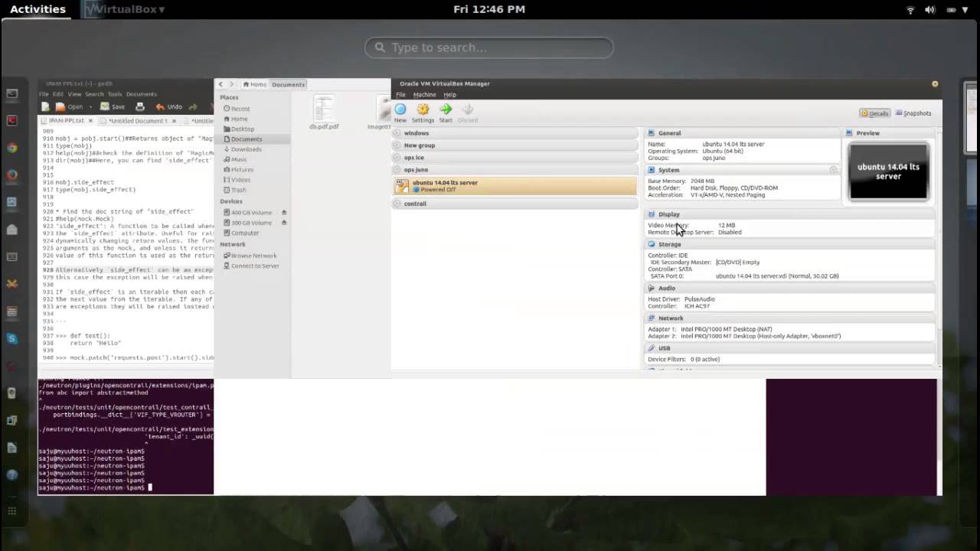Click the New VM icon in VirtualBox toolbar
Screen dimensions: 980x551
400,109
